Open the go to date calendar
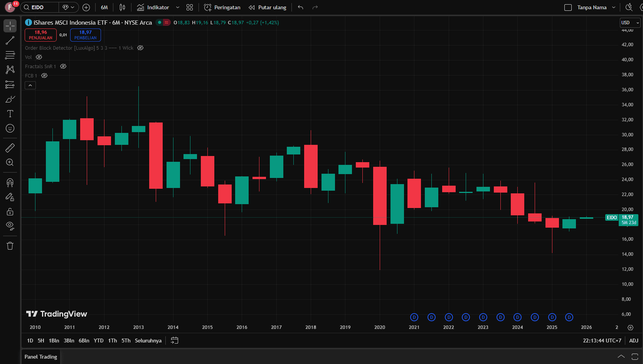The image size is (643, 364). (175, 341)
